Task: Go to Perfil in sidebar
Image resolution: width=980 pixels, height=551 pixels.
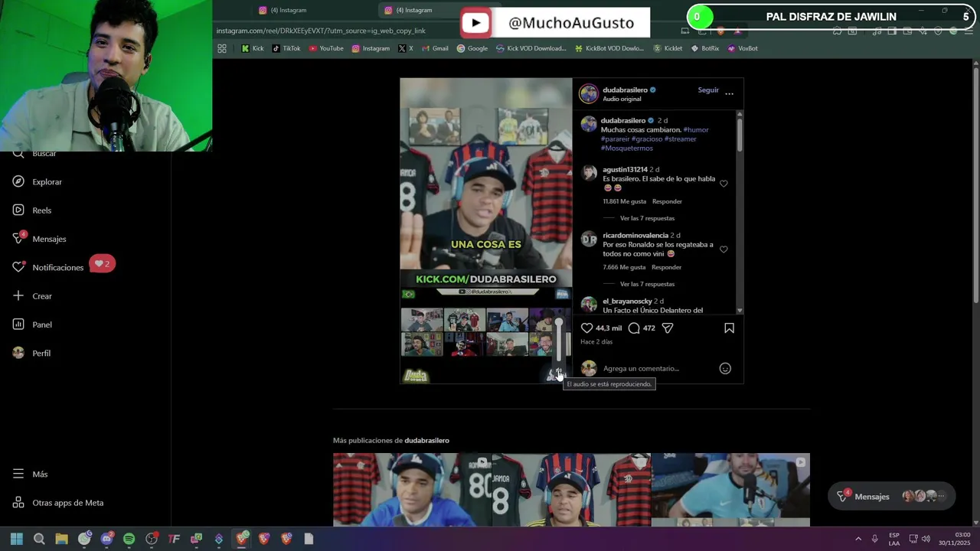Action: click(x=31, y=354)
